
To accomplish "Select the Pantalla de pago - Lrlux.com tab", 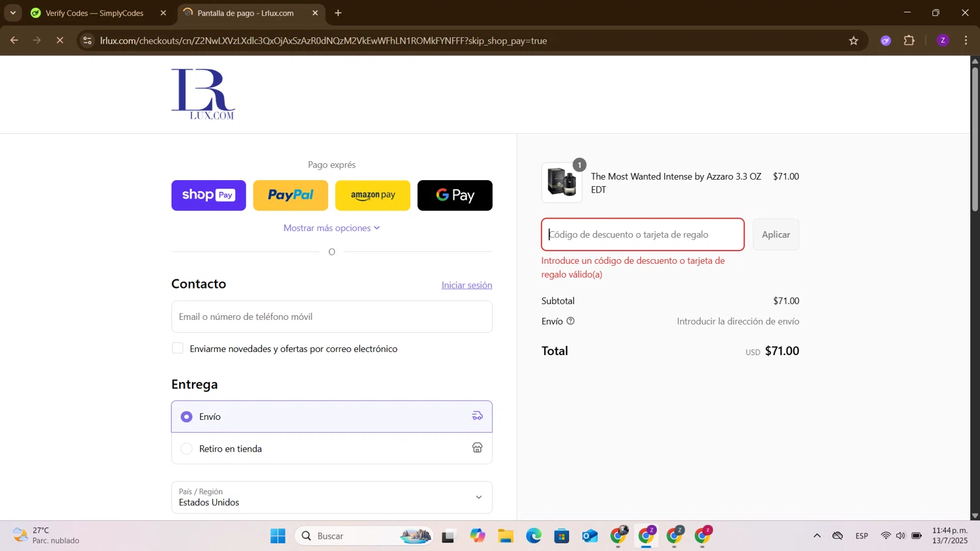I will (246, 13).
